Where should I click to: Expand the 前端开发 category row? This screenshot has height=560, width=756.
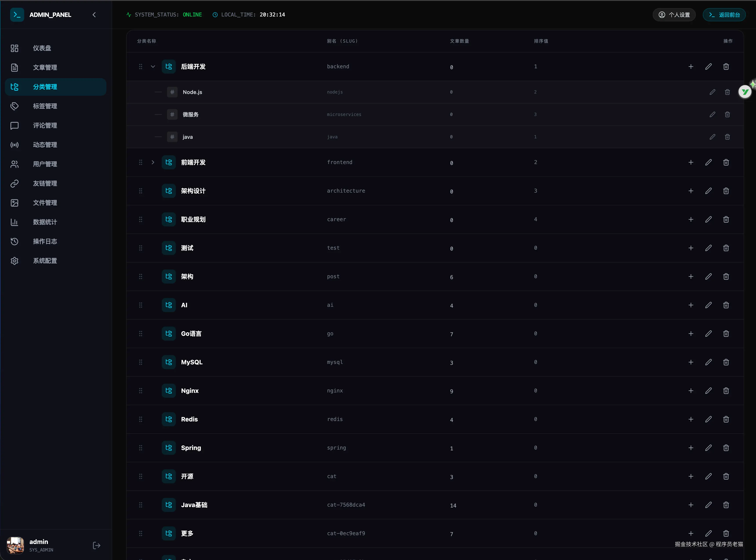pyautogui.click(x=153, y=162)
